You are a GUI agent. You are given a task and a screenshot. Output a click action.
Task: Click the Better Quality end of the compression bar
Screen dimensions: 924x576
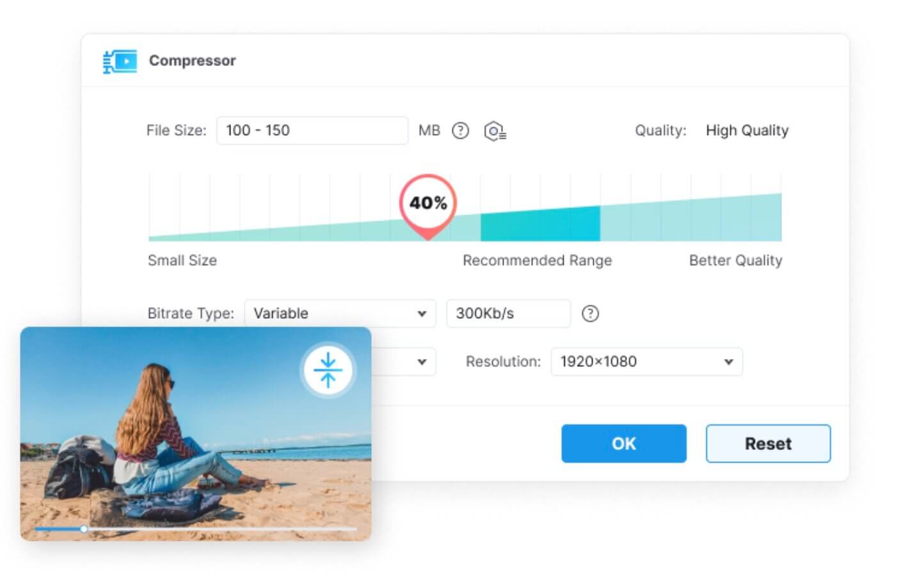tap(767, 218)
